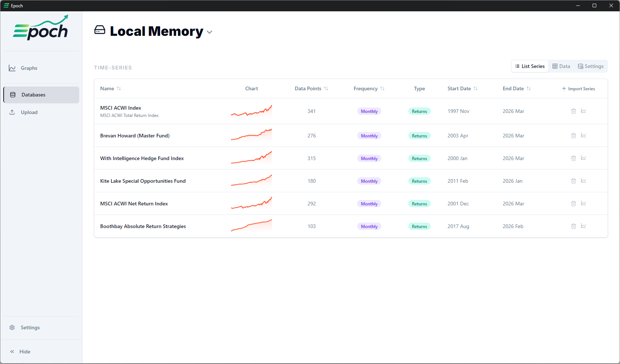The image size is (620, 364).
Task: Click the 2026 Jan end date
Action: click(x=513, y=181)
